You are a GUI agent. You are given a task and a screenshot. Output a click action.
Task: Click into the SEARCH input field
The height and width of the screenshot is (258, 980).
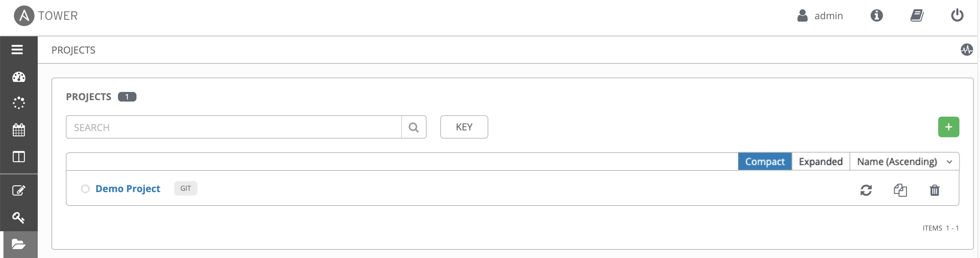(234, 127)
